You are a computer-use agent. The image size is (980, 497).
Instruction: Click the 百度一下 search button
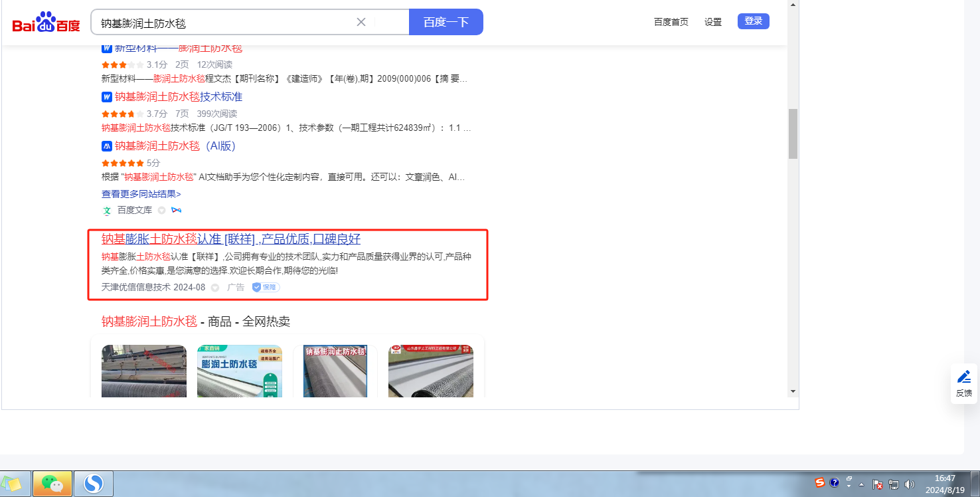446,22
